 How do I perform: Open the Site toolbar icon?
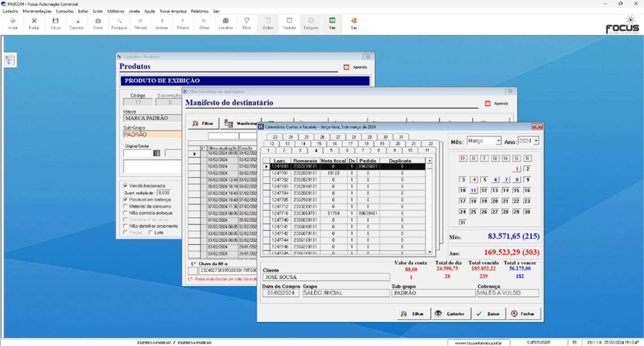tap(332, 21)
